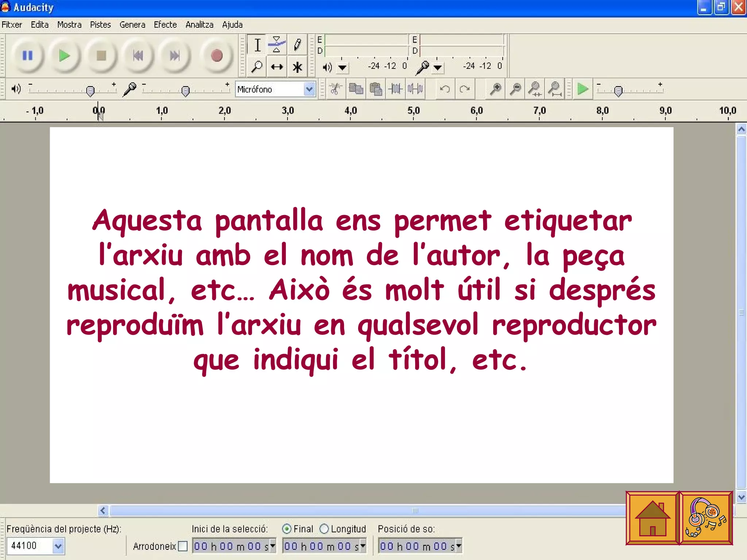Select the Time Shift arrows tool
Screen dimensions: 747x560
point(277,67)
